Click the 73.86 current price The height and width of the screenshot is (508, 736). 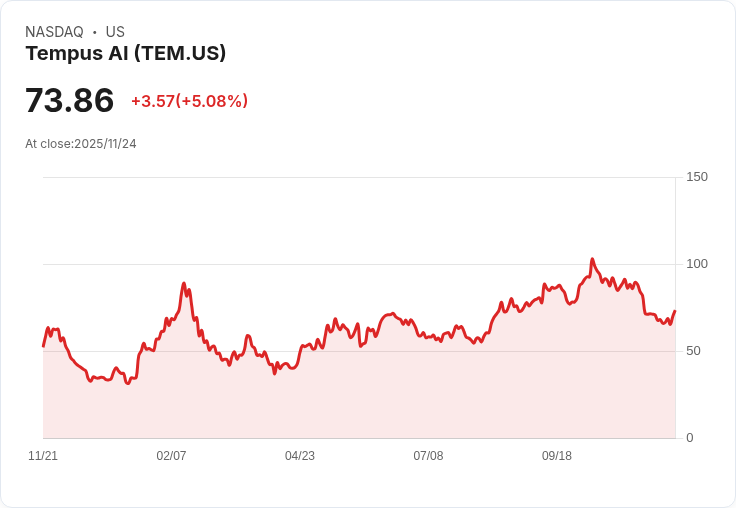pos(69,101)
